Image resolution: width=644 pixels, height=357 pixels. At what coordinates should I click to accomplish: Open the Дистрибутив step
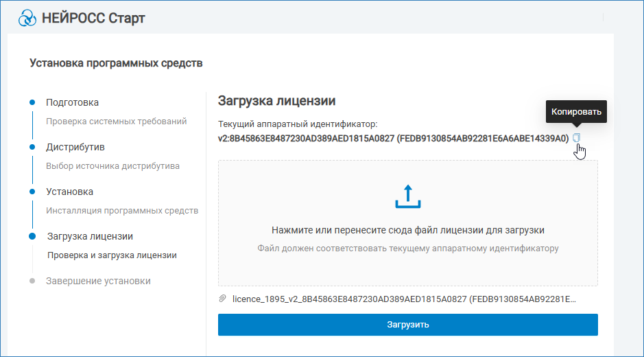(x=75, y=147)
